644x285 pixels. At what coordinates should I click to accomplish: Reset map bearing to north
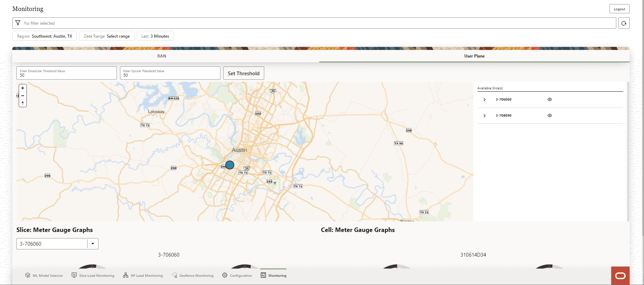[23, 103]
